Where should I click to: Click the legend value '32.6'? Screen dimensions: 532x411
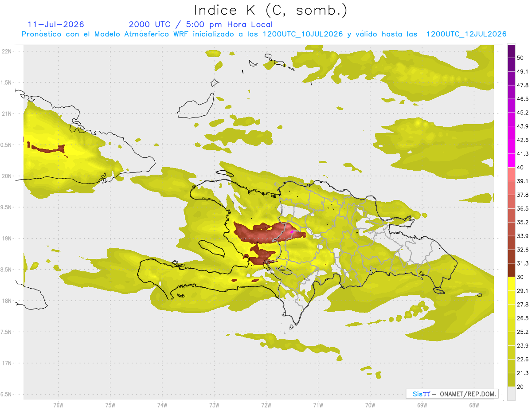[x=523, y=250]
